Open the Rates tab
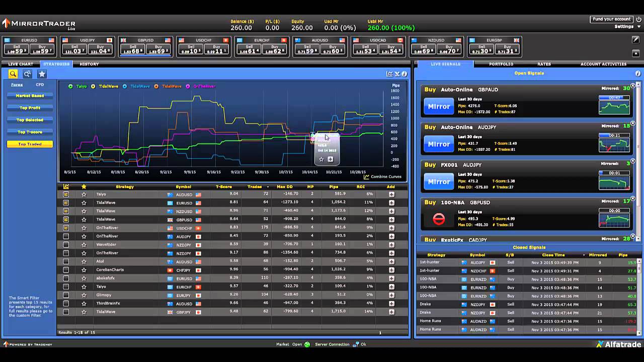Viewport: 644px width, 362px height. (x=544, y=64)
